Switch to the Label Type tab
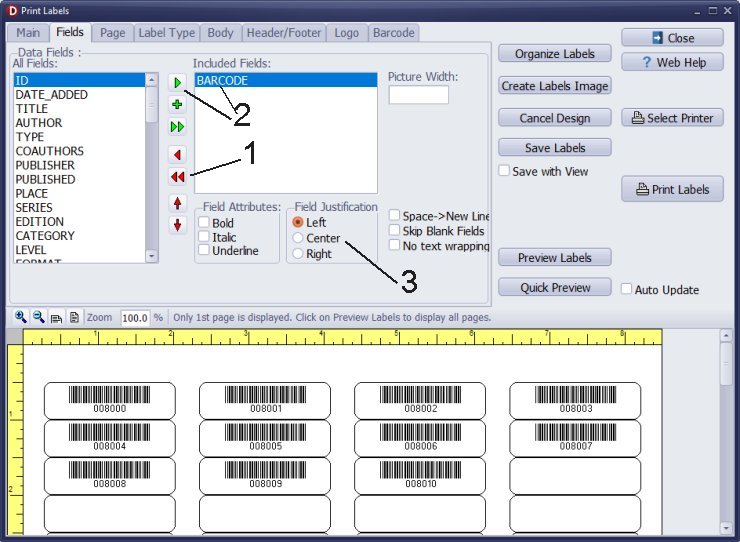 [167, 33]
